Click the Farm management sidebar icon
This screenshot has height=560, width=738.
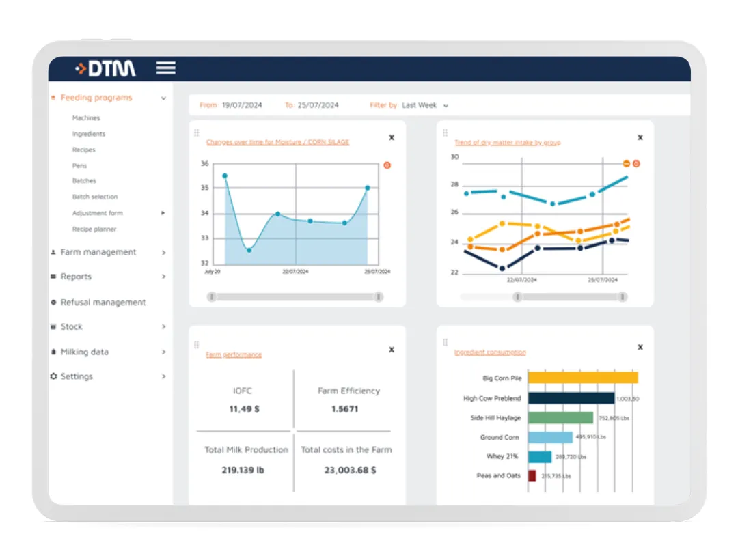[x=54, y=252]
